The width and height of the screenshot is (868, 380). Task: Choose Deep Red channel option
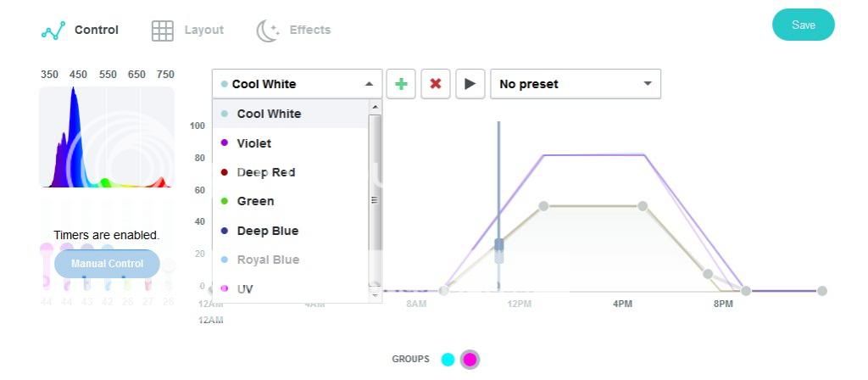(265, 172)
